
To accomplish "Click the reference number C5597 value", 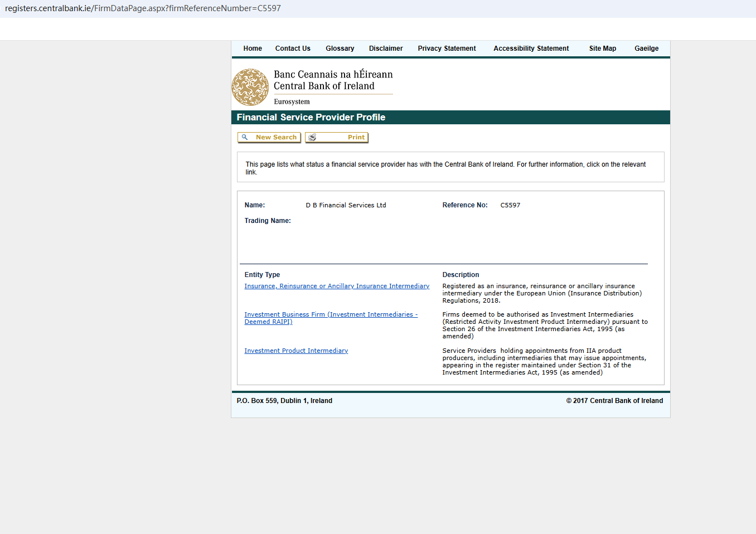I will click(x=510, y=205).
